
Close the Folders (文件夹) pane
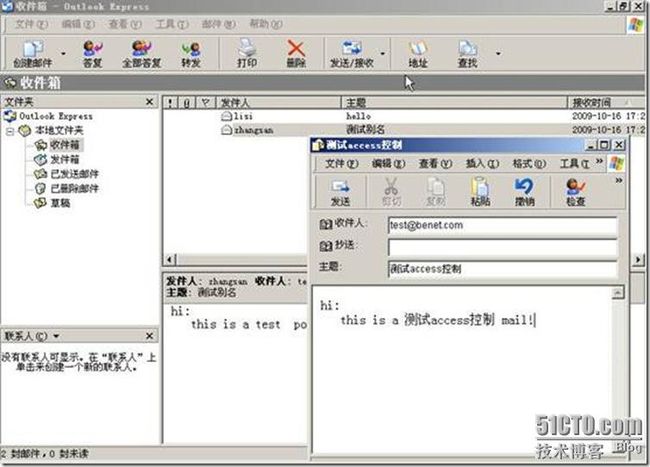[150, 102]
